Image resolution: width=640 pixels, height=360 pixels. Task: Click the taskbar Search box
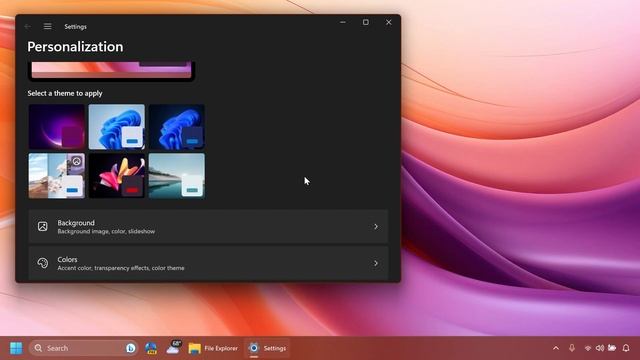pyautogui.click(x=83, y=348)
